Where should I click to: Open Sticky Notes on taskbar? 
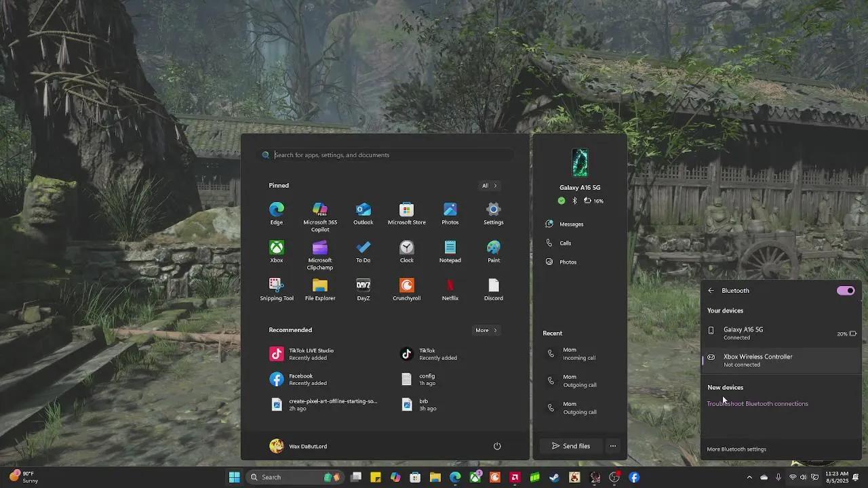click(376, 477)
